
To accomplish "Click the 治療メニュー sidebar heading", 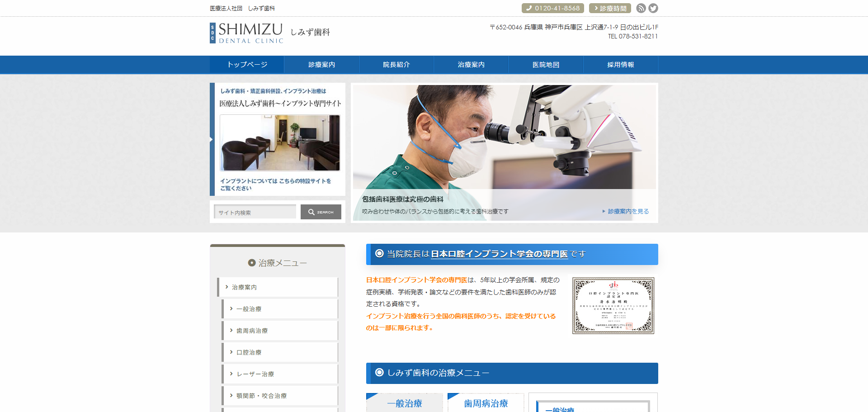I will point(278,263).
